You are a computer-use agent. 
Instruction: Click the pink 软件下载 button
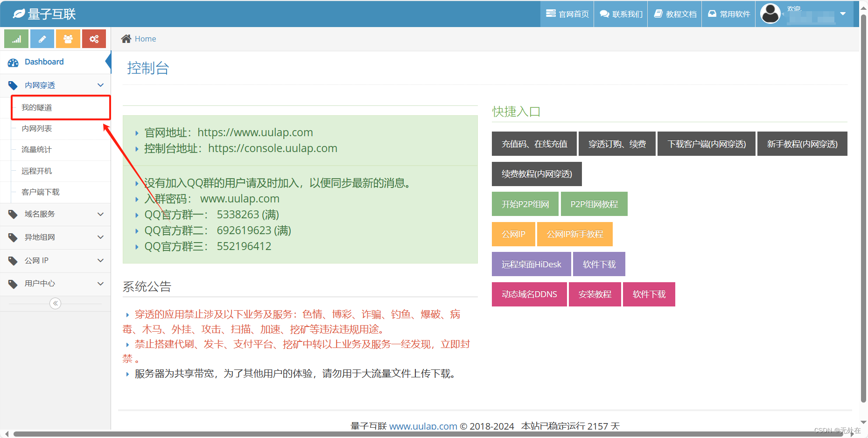coord(649,294)
